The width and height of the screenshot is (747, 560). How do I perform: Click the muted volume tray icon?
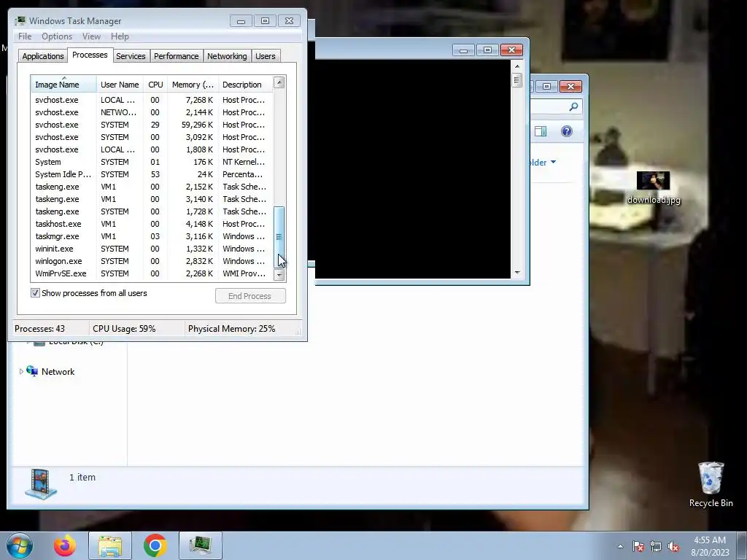pyautogui.click(x=673, y=546)
